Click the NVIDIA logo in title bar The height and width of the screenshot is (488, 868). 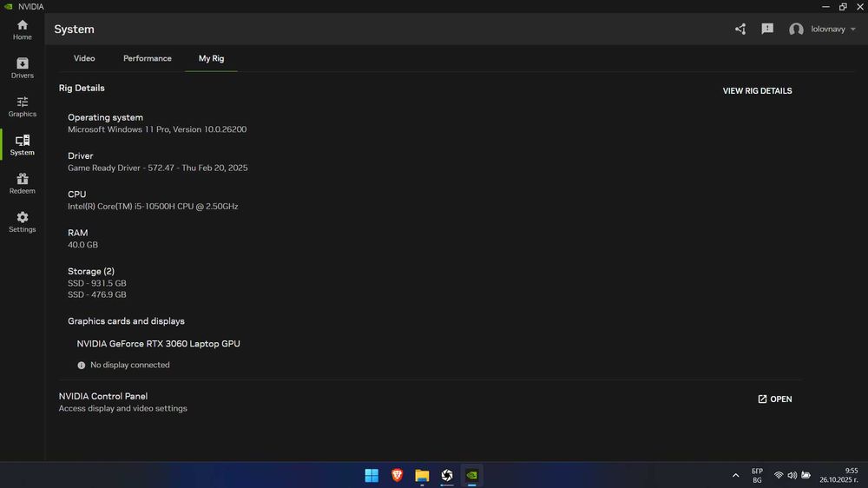point(9,7)
